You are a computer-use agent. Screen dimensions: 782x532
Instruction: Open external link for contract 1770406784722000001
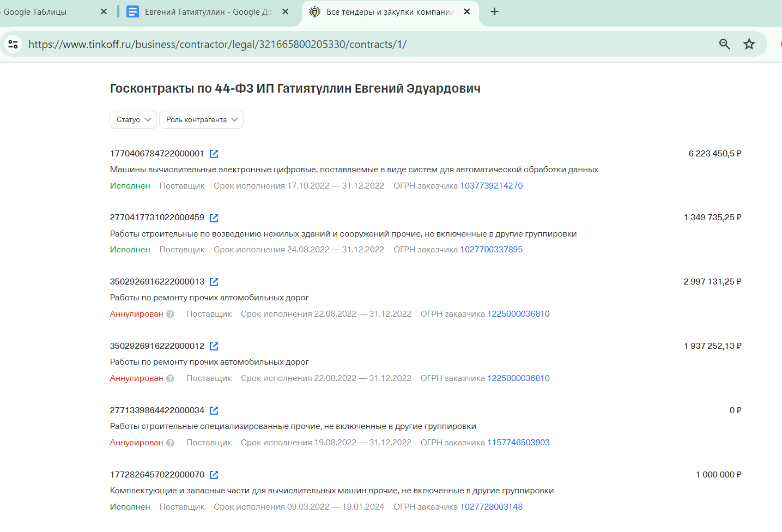point(214,154)
